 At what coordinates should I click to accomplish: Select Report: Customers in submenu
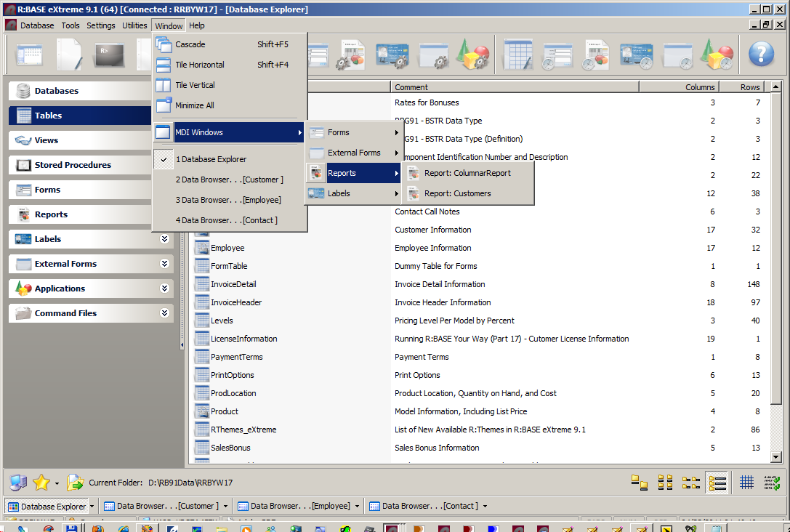(457, 193)
